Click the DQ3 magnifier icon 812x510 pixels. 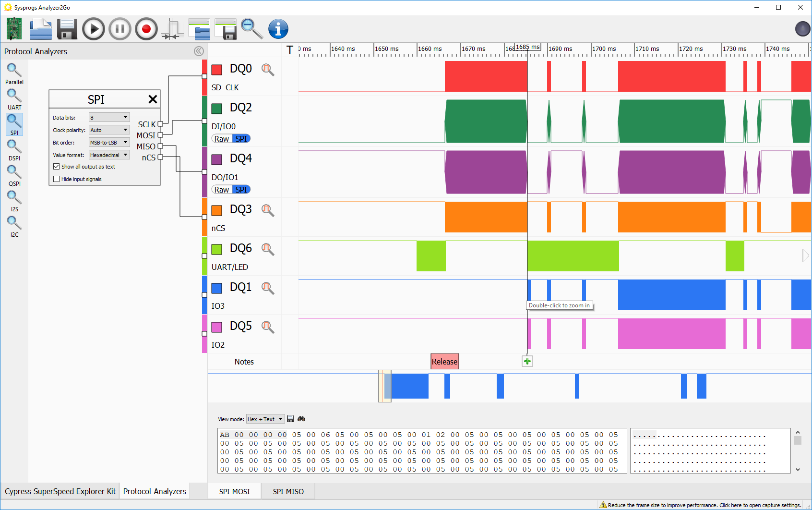click(268, 210)
